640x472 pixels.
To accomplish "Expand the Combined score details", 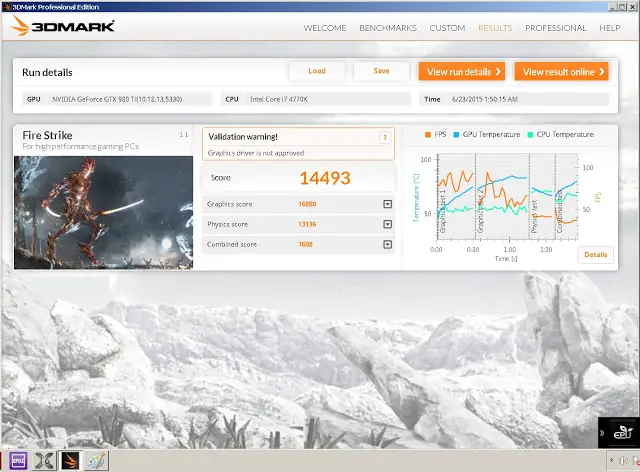I will 388,244.
